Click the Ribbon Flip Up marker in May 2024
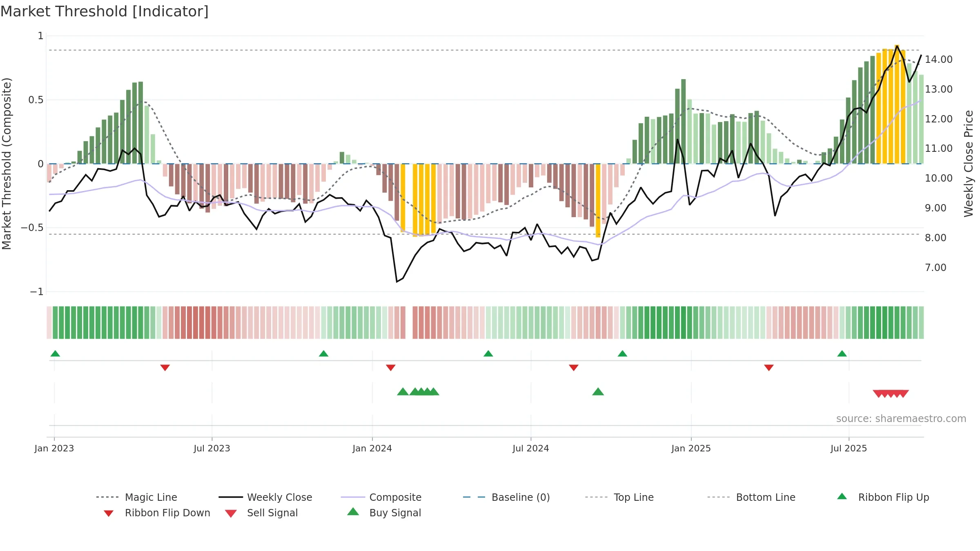 (488, 353)
